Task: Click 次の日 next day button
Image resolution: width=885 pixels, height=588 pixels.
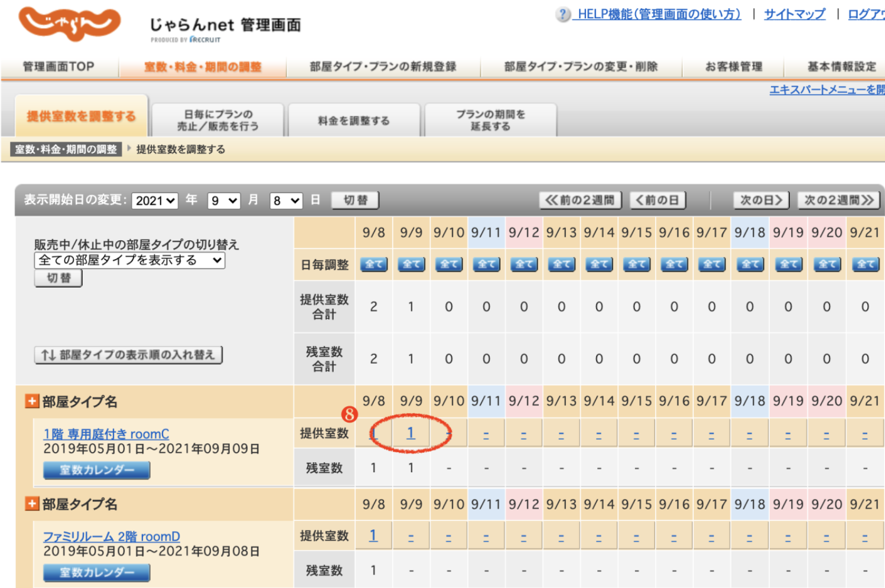Action: [x=761, y=200]
